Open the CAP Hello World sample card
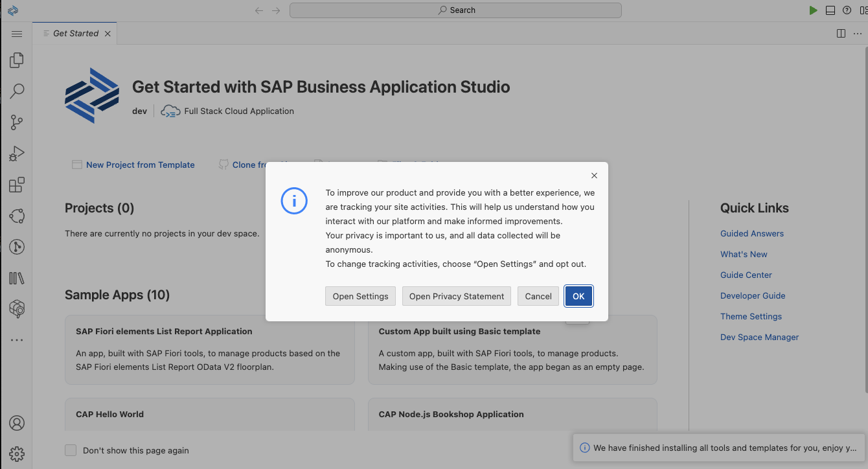Image resolution: width=868 pixels, height=469 pixels. (210, 415)
